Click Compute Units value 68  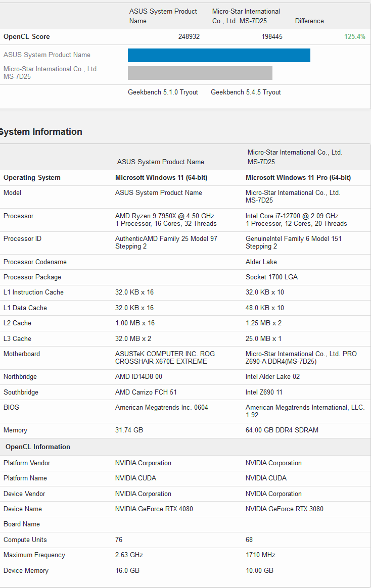click(249, 540)
